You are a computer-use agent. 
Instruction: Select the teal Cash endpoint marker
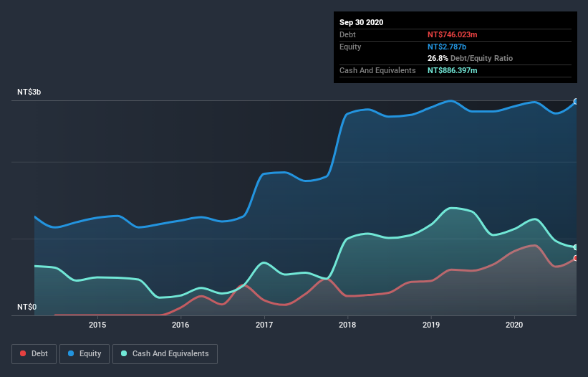coord(576,247)
